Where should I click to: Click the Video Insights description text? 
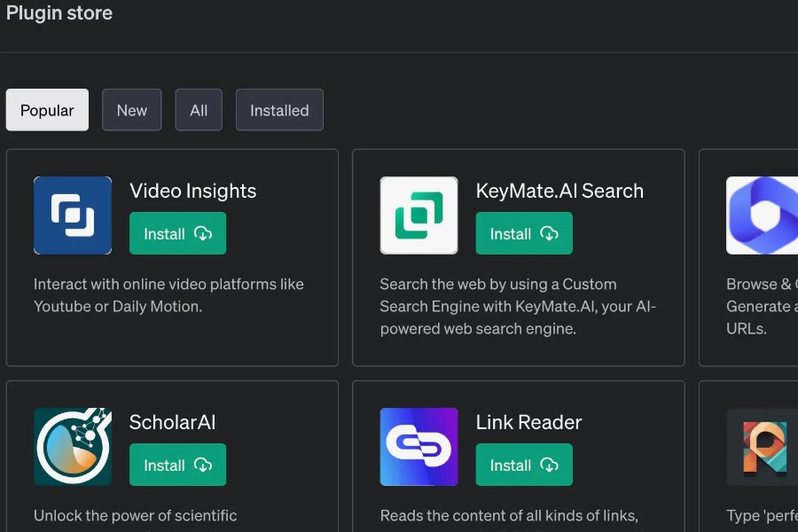coord(168,295)
